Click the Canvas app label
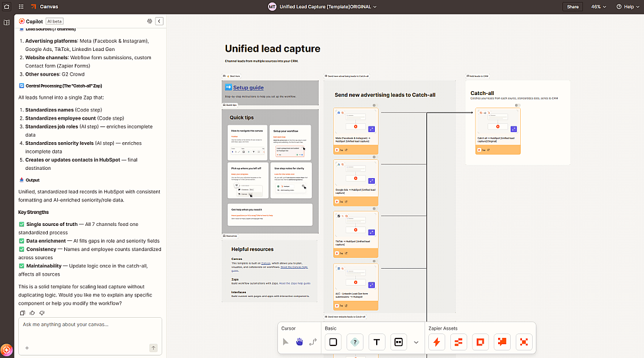This screenshot has width=644, height=358. [49, 6]
